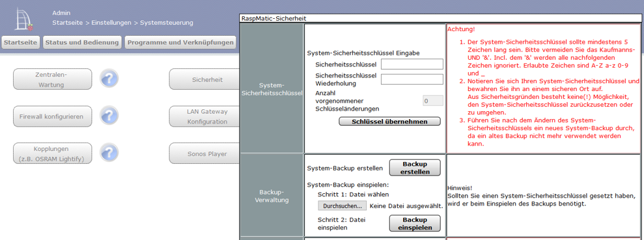The width and height of the screenshot is (644, 240).
Task: Click the Schlüsseländerungen count field
Action: pyautogui.click(x=433, y=101)
